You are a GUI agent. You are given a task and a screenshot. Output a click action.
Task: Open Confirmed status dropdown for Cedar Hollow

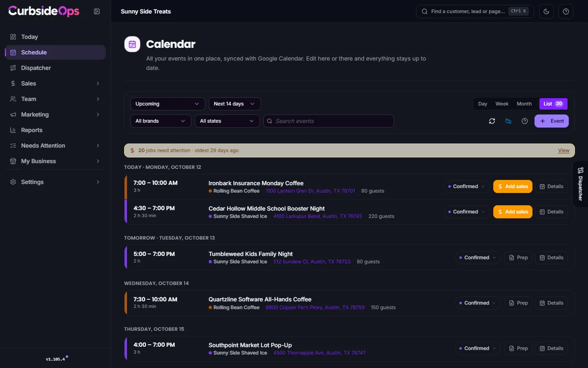tap(466, 212)
